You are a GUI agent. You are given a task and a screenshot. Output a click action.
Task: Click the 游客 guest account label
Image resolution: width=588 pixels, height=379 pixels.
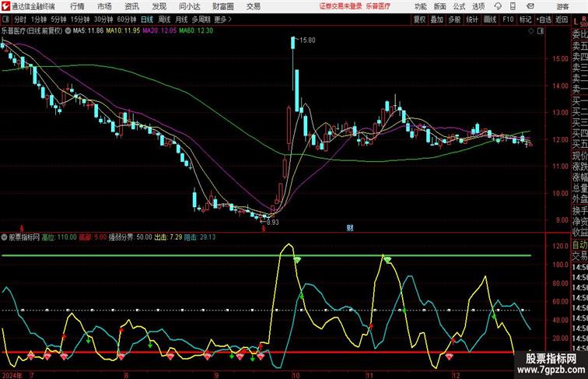[562, 6]
